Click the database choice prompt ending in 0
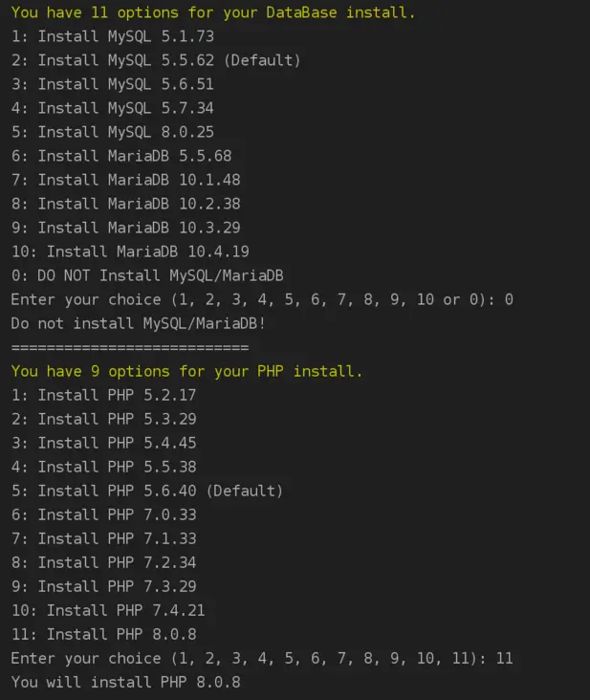 coord(262,299)
